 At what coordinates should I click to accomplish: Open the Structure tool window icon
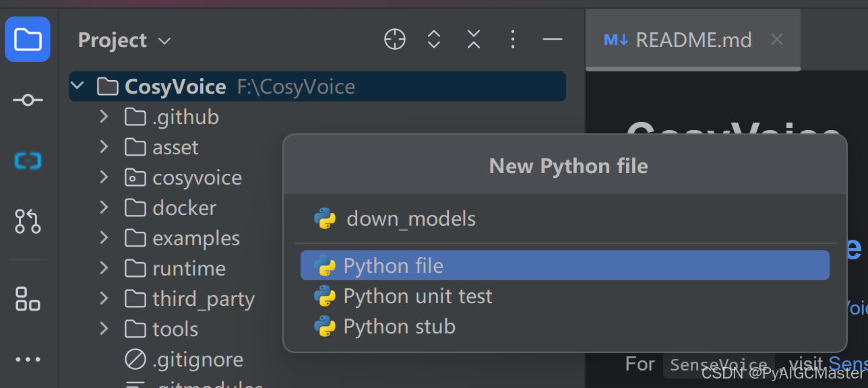tap(28, 298)
